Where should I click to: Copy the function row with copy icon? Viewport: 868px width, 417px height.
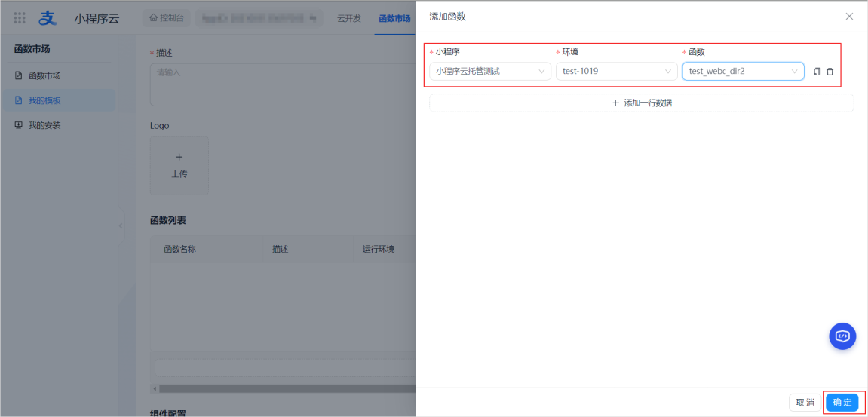click(x=817, y=72)
